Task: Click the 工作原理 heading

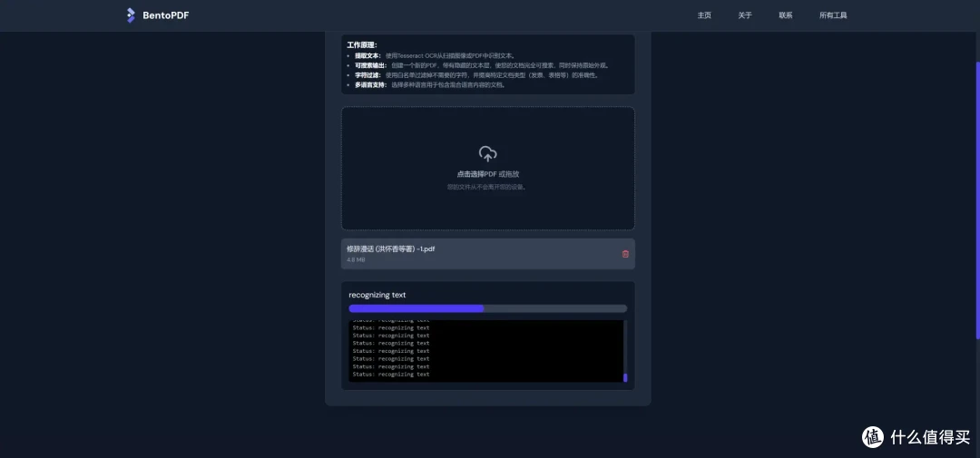Action: pos(362,45)
